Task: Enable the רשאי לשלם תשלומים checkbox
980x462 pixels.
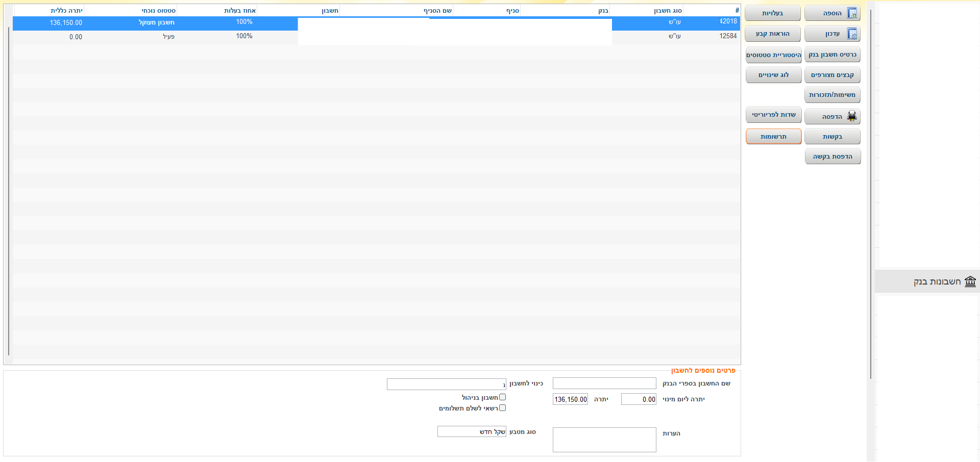Action: click(502, 408)
